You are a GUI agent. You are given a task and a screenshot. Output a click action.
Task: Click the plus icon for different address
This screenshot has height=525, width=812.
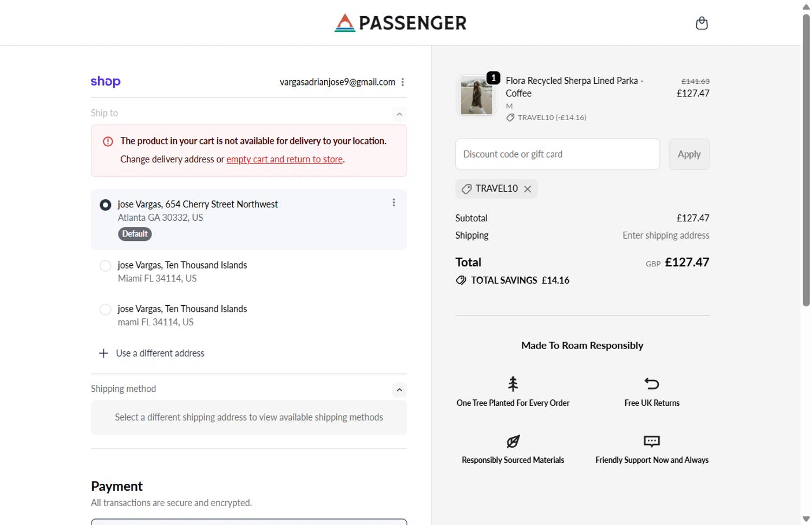(103, 353)
